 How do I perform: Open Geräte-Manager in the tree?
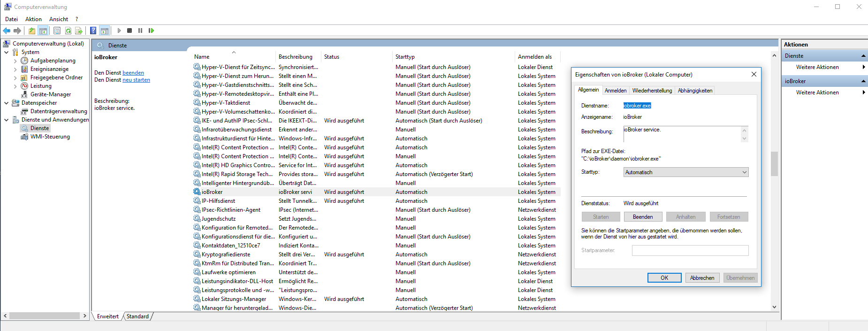50,94
